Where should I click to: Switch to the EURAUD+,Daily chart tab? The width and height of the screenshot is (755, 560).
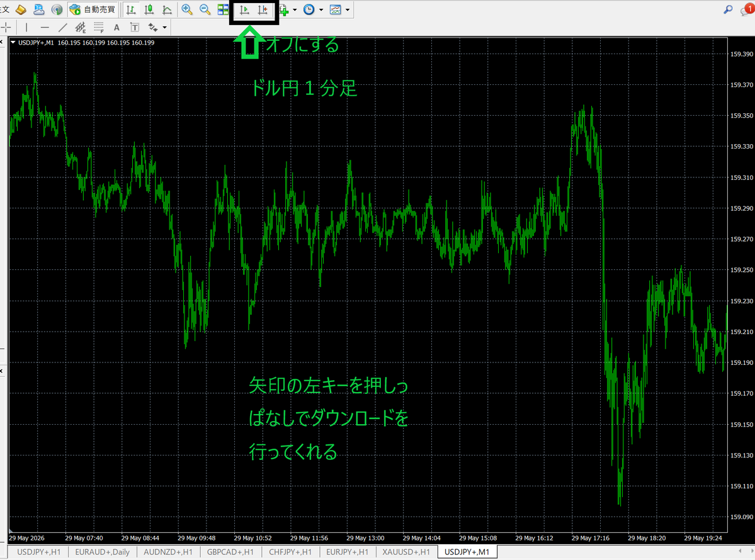[x=102, y=552]
